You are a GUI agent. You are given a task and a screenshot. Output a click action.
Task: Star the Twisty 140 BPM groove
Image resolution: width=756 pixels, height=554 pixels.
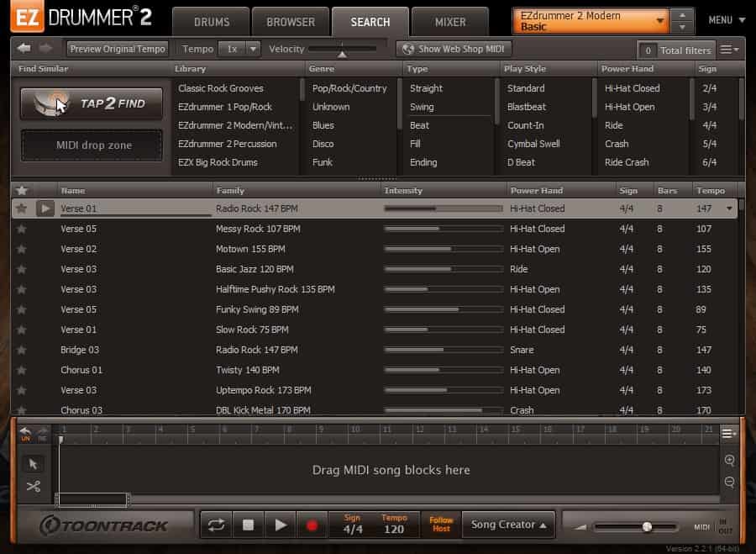click(x=21, y=370)
